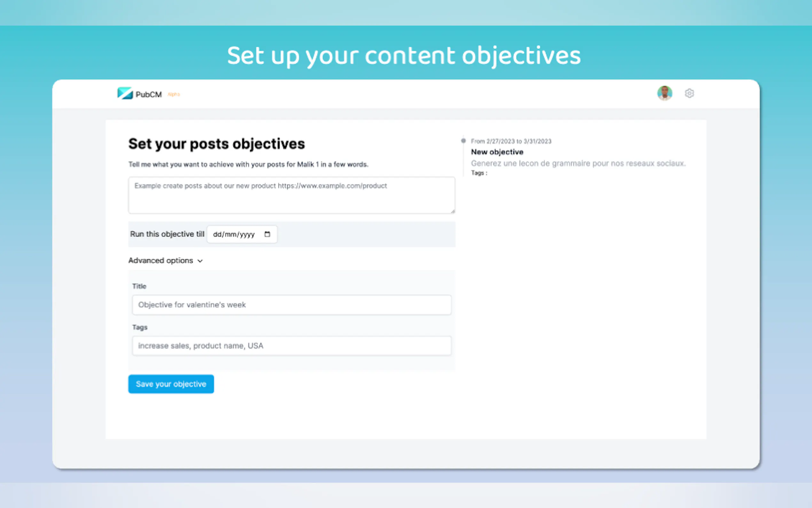Viewport: 812px width, 508px height.
Task: Click into the Tags input field
Action: pyautogui.click(x=291, y=346)
